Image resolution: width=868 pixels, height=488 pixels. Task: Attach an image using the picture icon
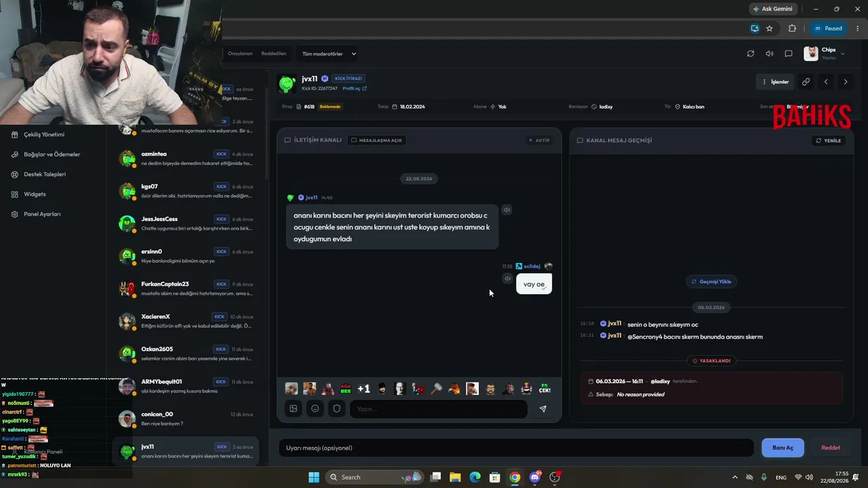tap(294, 409)
